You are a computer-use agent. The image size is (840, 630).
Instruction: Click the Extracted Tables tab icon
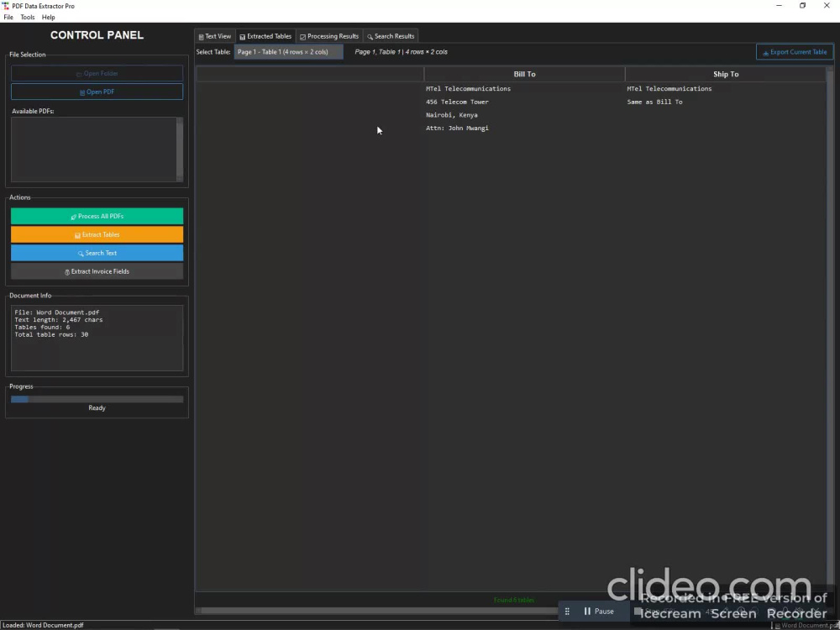click(x=242, y=37)
